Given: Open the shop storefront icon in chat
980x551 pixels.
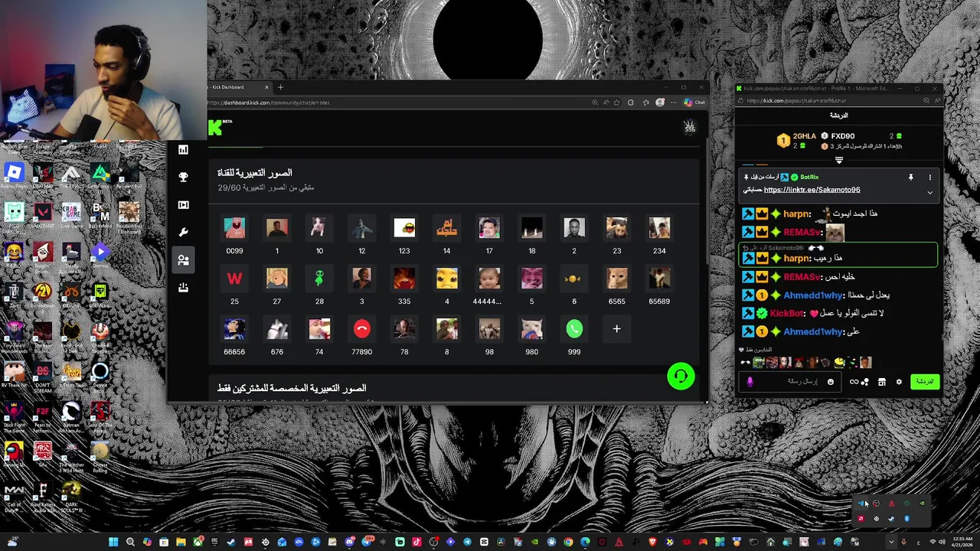Looking at the screenshot, I should pos(881,382).
